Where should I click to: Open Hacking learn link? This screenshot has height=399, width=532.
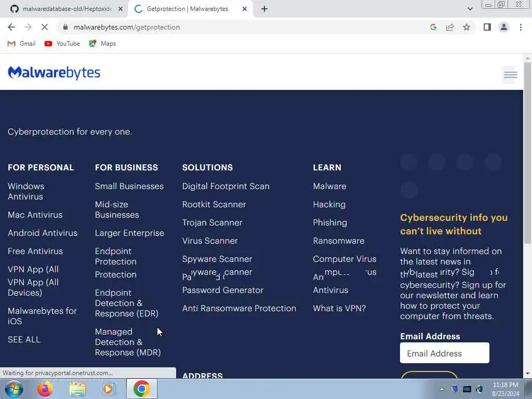329,205
